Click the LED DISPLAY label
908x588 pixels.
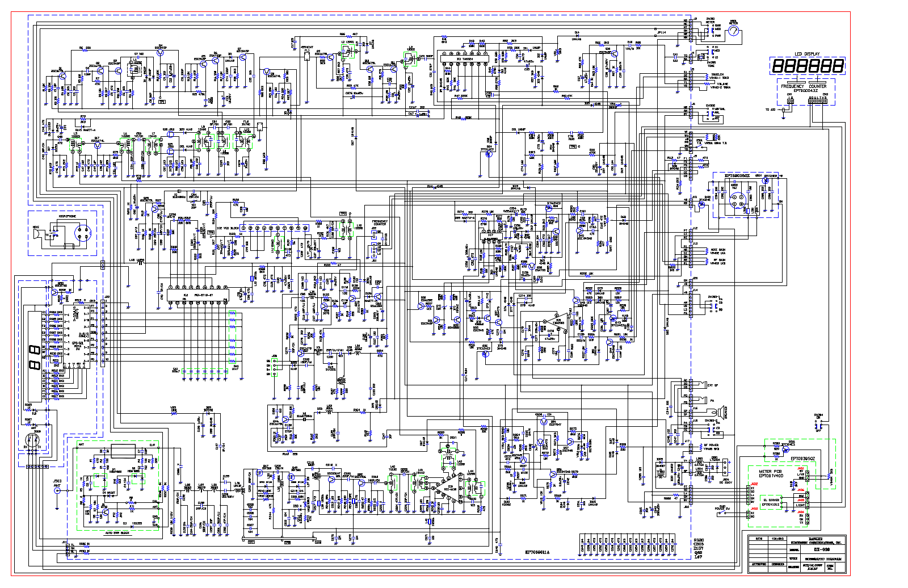[806, 54]
